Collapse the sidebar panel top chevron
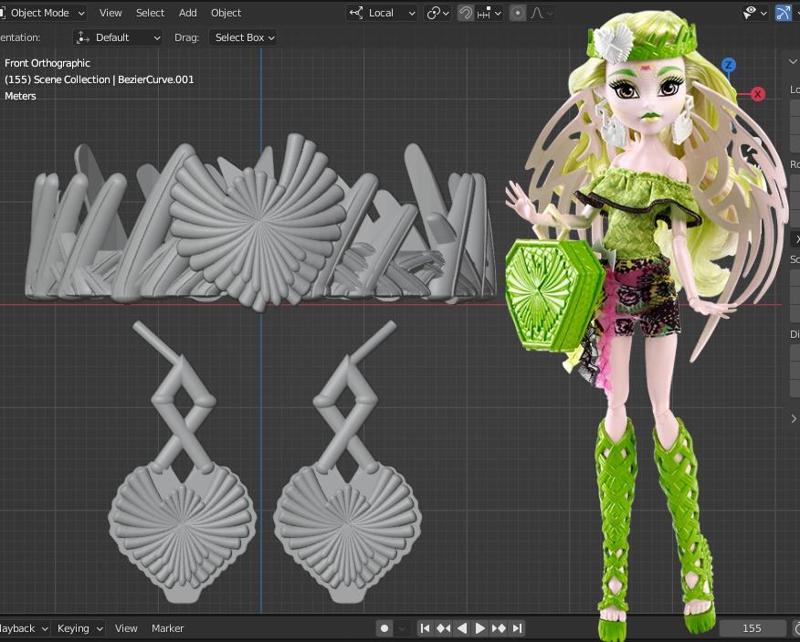This screenshot has width=800, height=642. pos(792,61)
